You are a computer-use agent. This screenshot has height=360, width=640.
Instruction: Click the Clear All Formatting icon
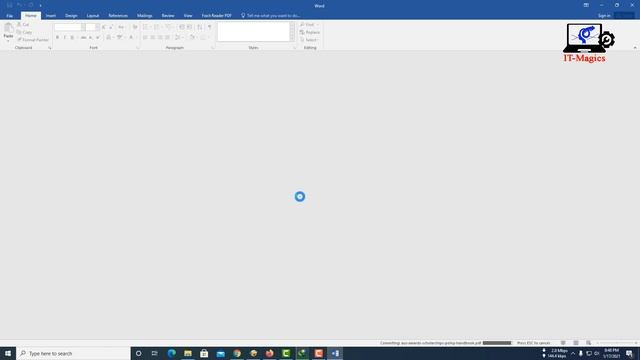(135, 27)
